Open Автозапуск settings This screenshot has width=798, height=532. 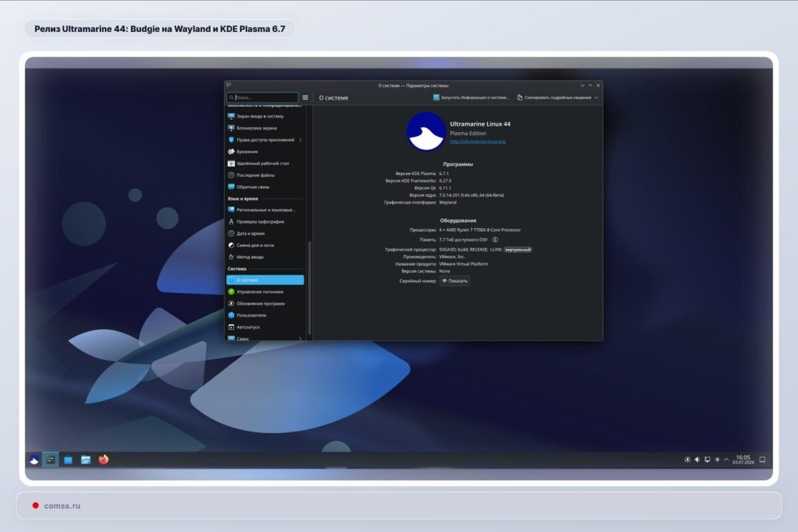(265, 327)
